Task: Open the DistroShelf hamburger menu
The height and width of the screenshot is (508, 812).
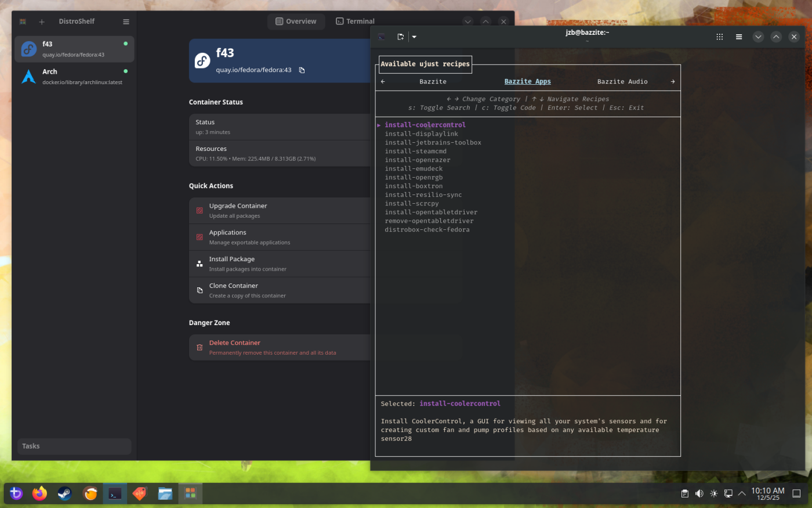Action: click(x=126, y=22)
